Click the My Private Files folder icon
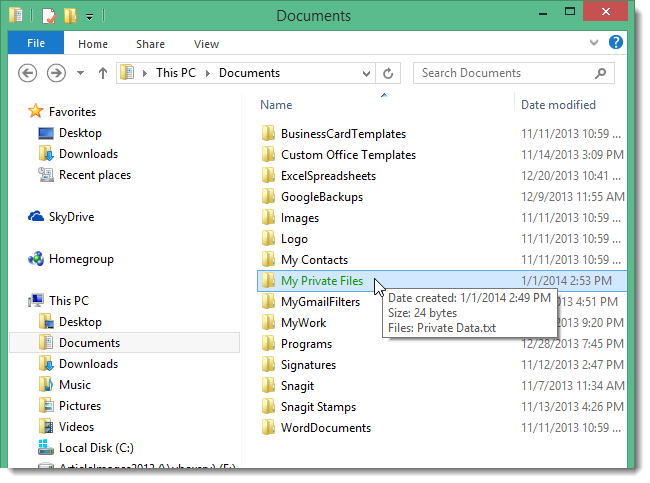Viewport: 650px width, 483px height. 268,281
